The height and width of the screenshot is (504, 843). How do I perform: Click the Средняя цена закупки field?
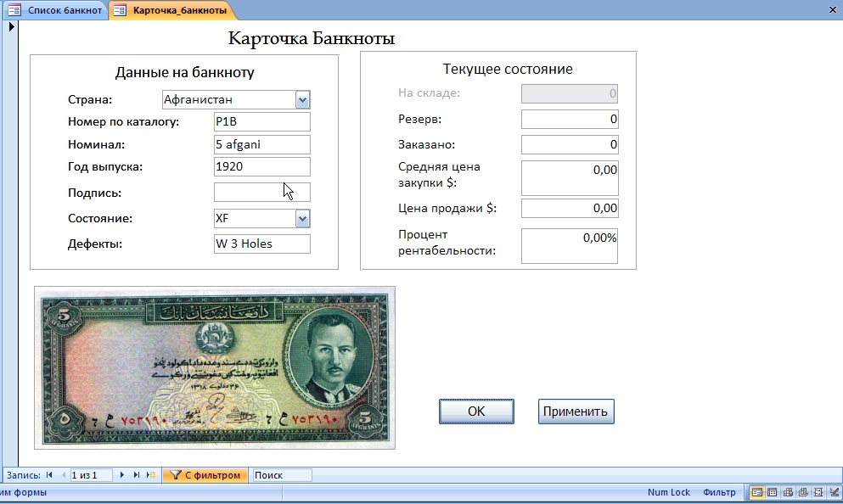pyautogui.click(x=570, y=178)
